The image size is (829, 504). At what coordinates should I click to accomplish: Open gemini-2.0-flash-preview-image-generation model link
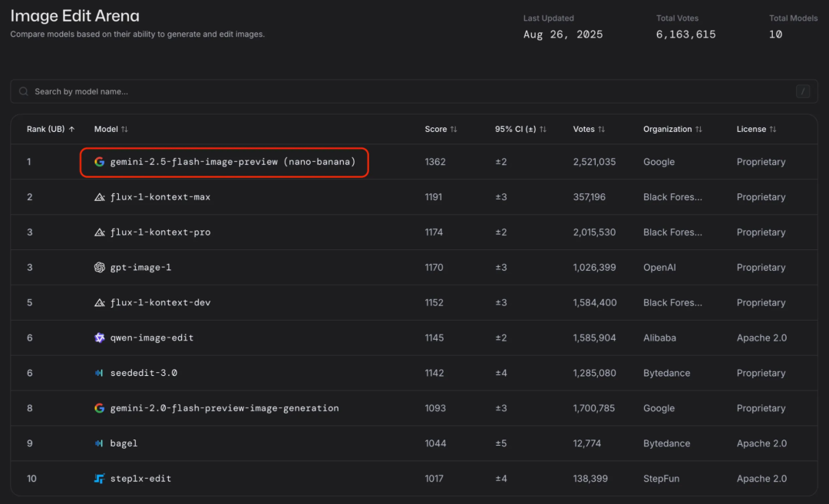coord(224,408)
